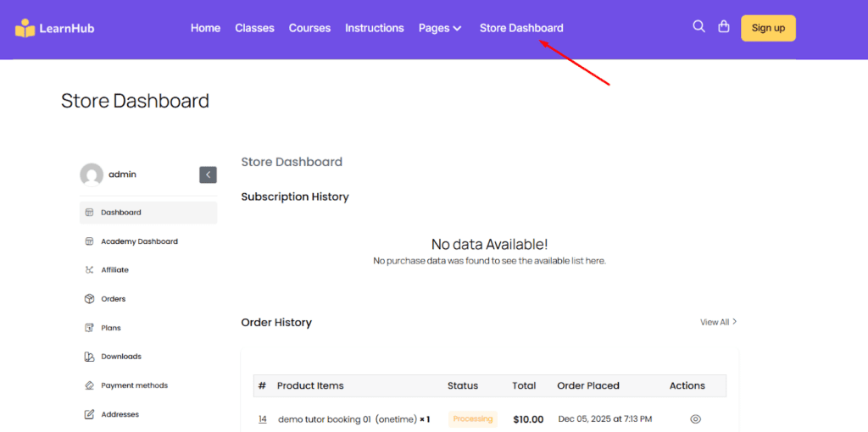View order 14 using eye icon
Screen dimensions: 868x432
pyautogui.click(x=696, y=419)
